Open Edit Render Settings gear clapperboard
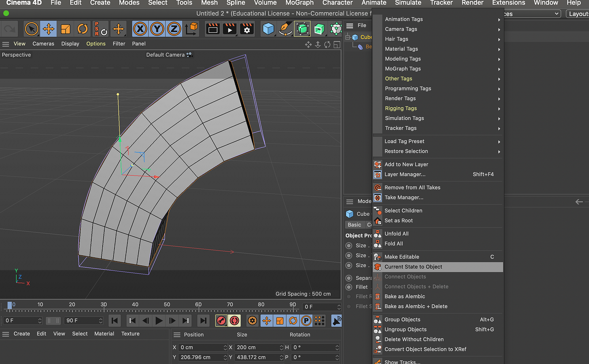The image size is (589, 364). tap(247, 29)
